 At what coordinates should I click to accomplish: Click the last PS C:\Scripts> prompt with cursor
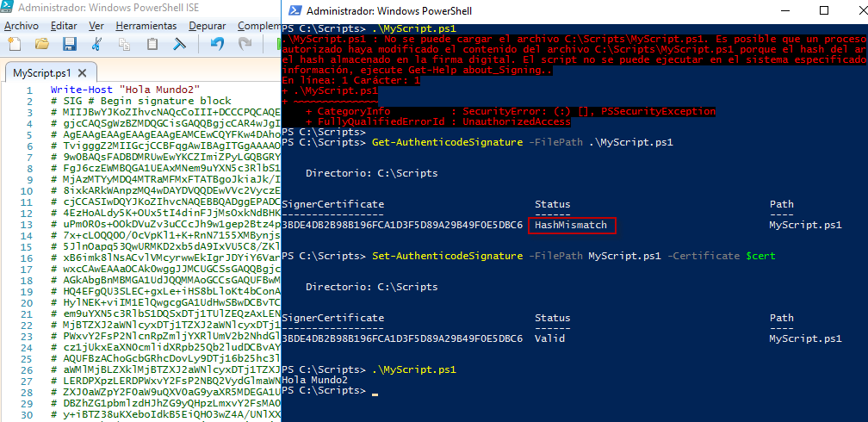324,391
